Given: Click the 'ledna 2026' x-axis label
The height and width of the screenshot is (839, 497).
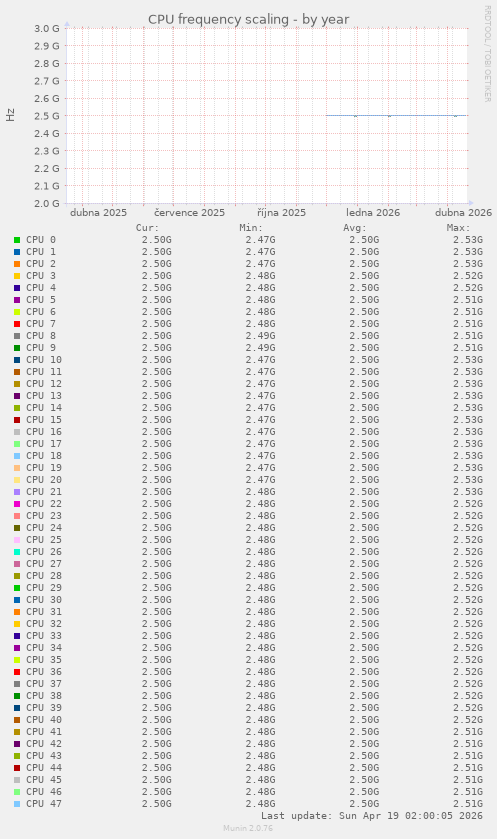Looking at the screenshot, I should [373, 212].
